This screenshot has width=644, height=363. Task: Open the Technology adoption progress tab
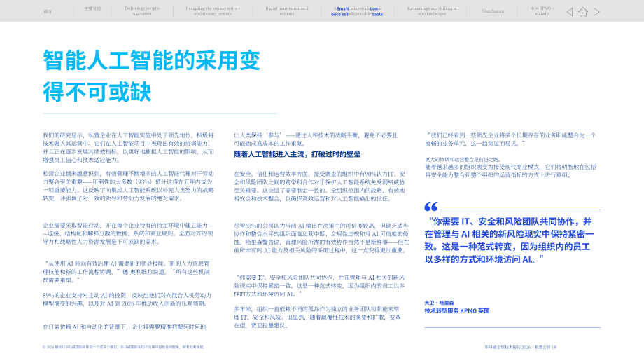[142, 11]
